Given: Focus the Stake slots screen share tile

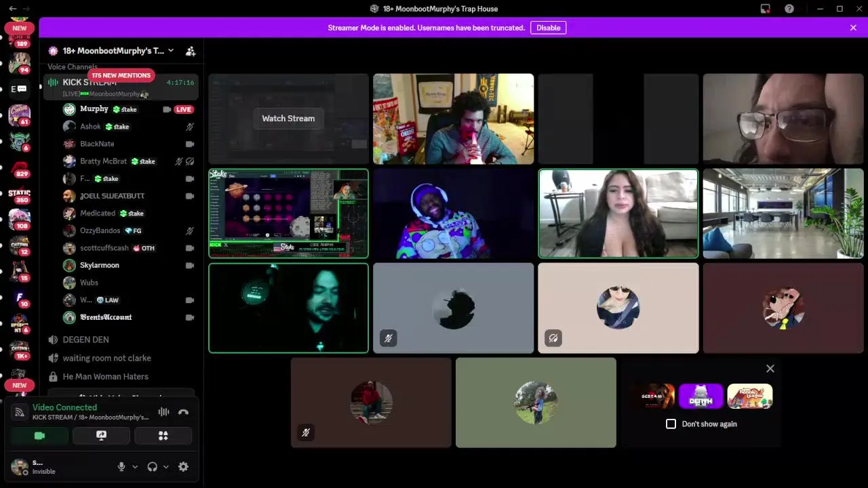Looking at the screenshot, I should [x=288, y=213].
